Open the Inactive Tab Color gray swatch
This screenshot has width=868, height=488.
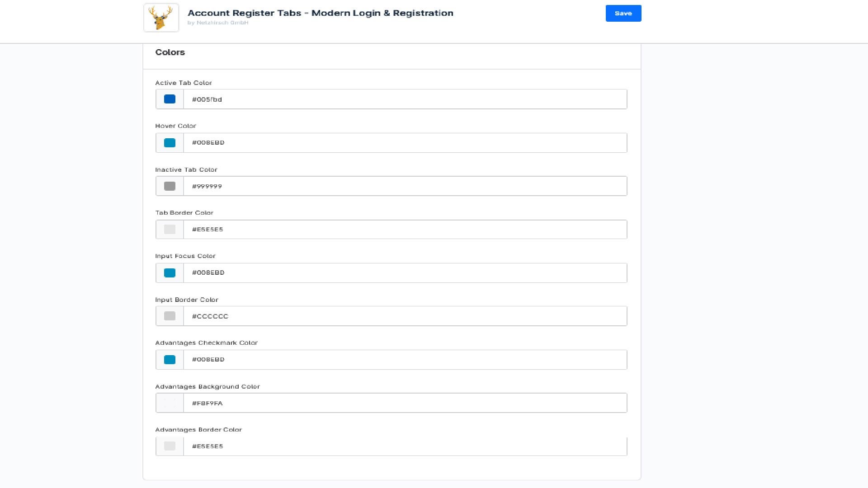pos(170,186)
